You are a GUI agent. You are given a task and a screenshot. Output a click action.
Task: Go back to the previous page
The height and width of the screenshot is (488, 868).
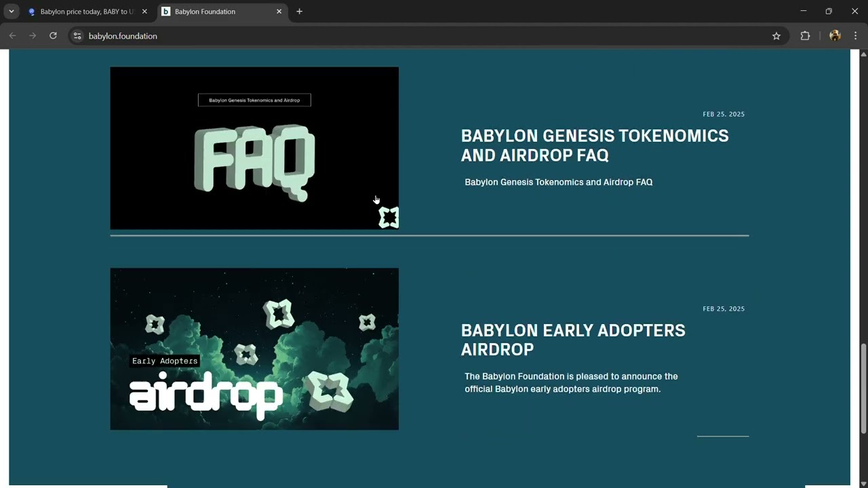[x=12, y=36]
